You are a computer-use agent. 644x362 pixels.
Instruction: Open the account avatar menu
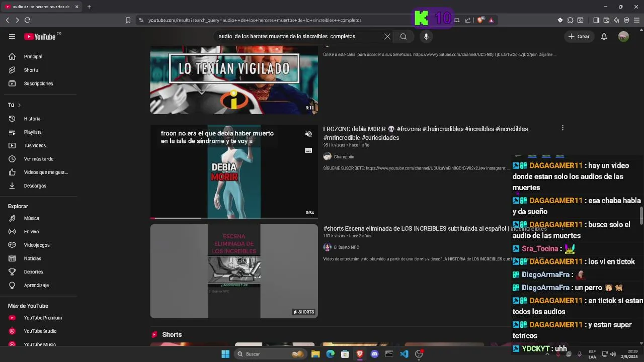623,36
